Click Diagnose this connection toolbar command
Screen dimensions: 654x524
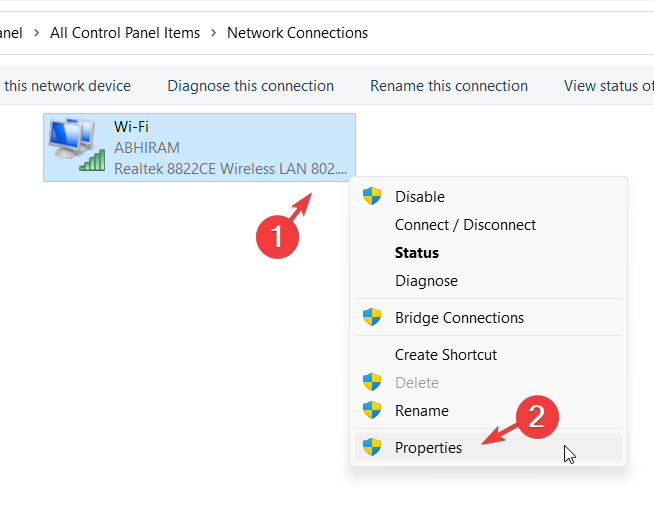[251, 86]
